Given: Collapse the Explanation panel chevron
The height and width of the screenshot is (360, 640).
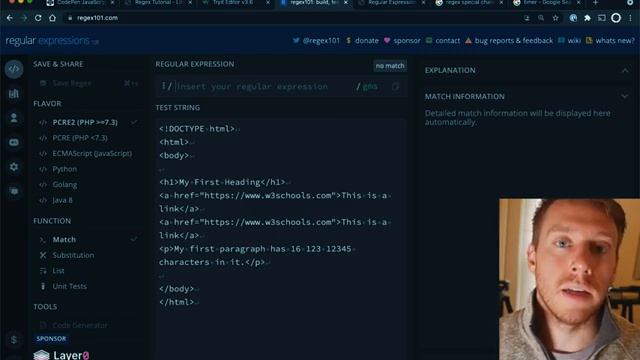Looking at the screenshot, I should click(625, 71).
